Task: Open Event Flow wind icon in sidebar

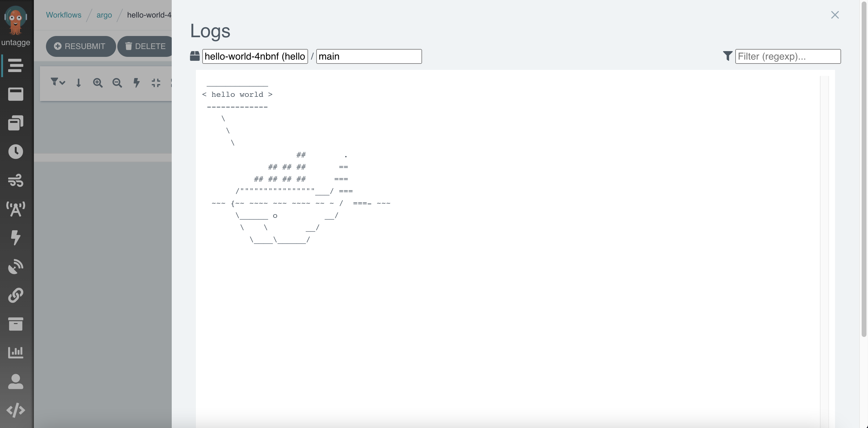Action: (15, 180)
